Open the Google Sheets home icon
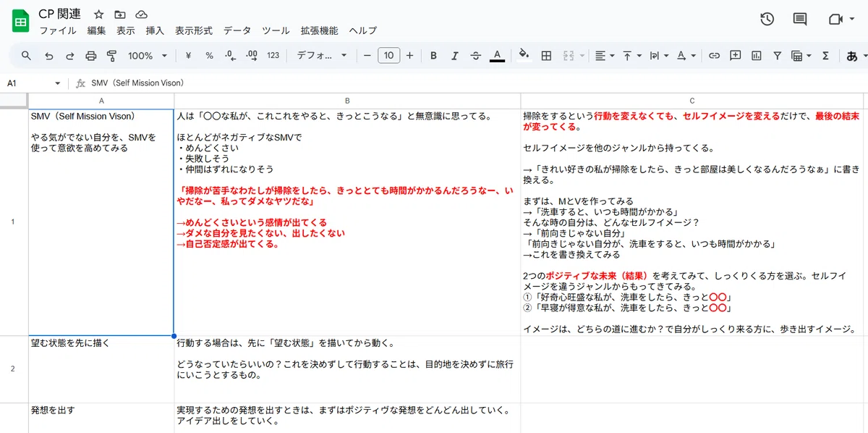 pyautogui.click(x=20, y=22)
